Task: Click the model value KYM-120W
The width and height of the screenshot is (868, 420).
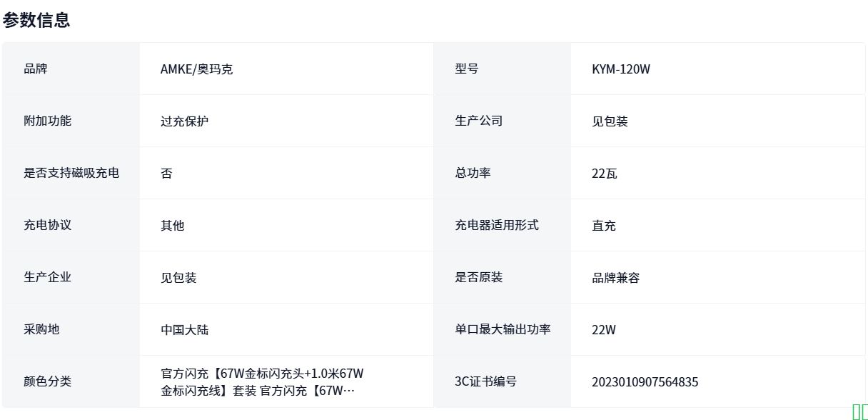Action: 621,69
